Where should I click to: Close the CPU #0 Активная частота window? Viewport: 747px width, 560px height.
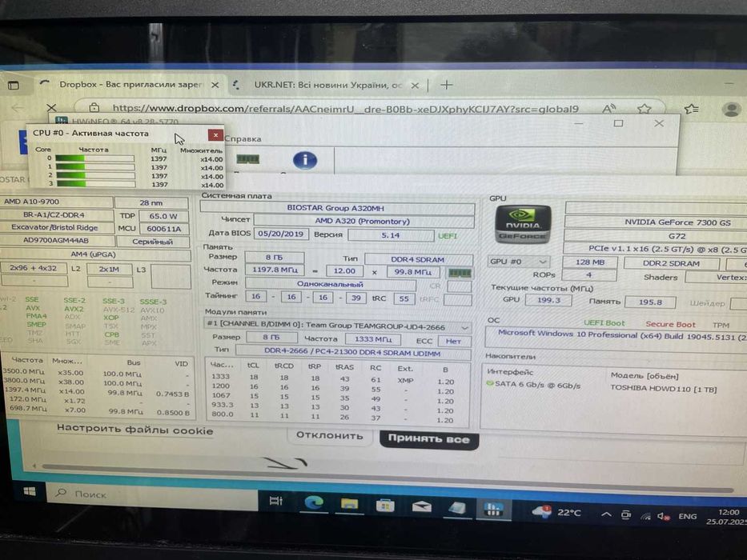(x=215, y=135)
